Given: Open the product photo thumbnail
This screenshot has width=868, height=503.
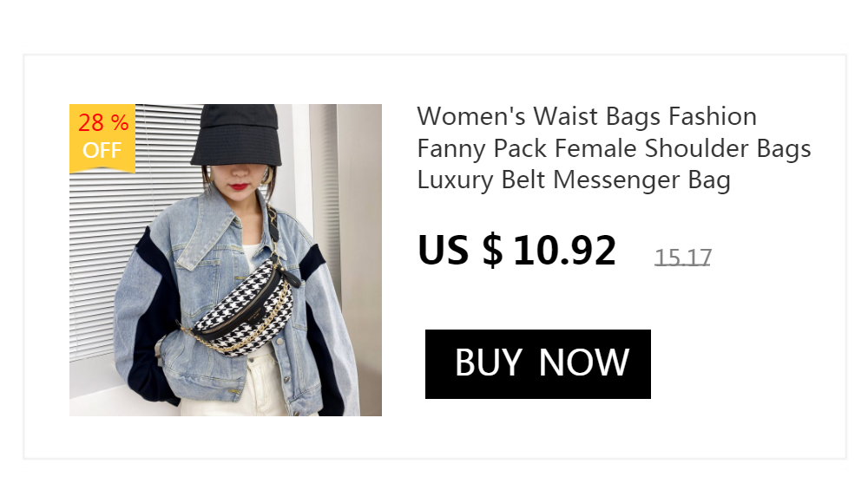Looking at the screenshot, I should 226,260.
